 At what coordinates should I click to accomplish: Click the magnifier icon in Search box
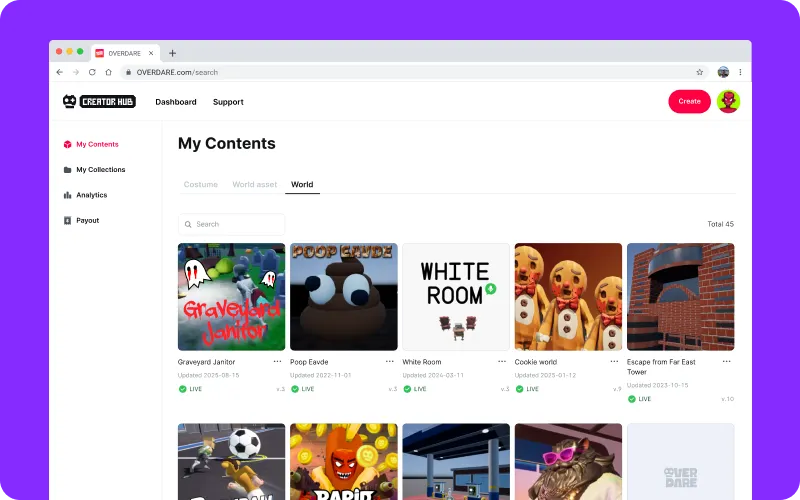188,224
